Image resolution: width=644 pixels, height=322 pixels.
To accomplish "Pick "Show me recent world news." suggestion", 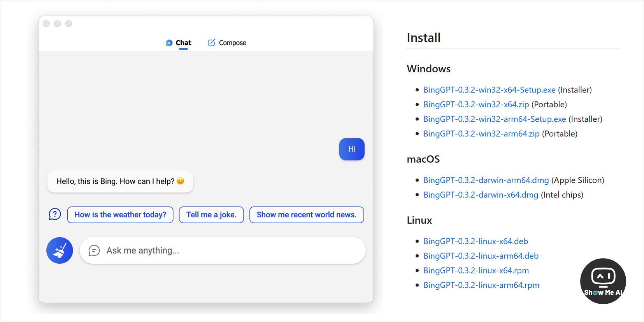I will pyautogui.click(x=307, y=215).
